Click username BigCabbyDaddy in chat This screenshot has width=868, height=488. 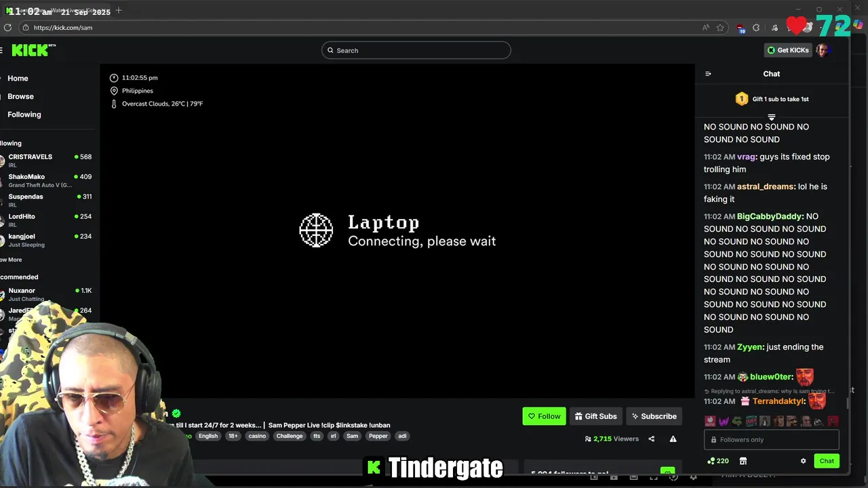click(x=769, y=216)
